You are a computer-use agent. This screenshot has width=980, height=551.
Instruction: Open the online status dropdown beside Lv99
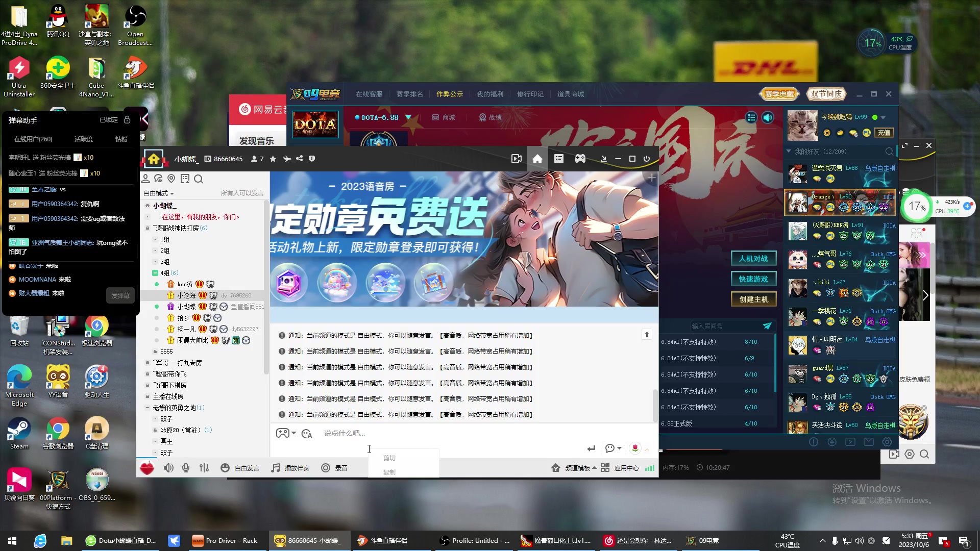883,118
